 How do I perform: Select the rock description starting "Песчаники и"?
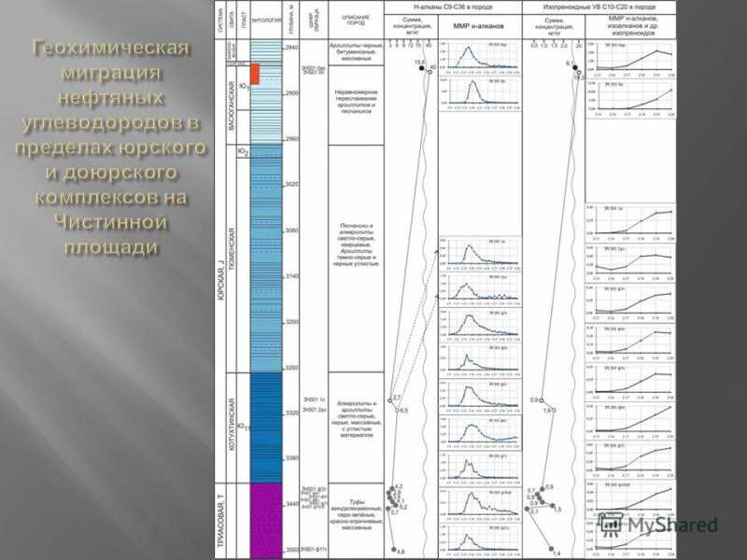(356, 245)
